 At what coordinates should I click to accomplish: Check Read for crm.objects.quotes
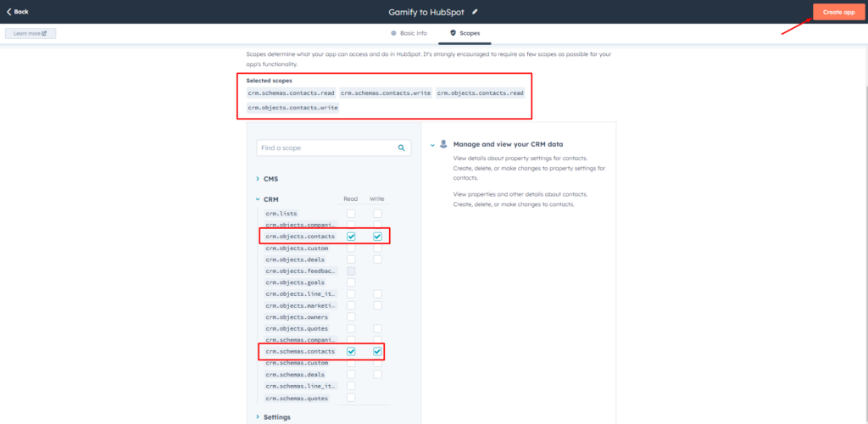[x=351, y=328]
